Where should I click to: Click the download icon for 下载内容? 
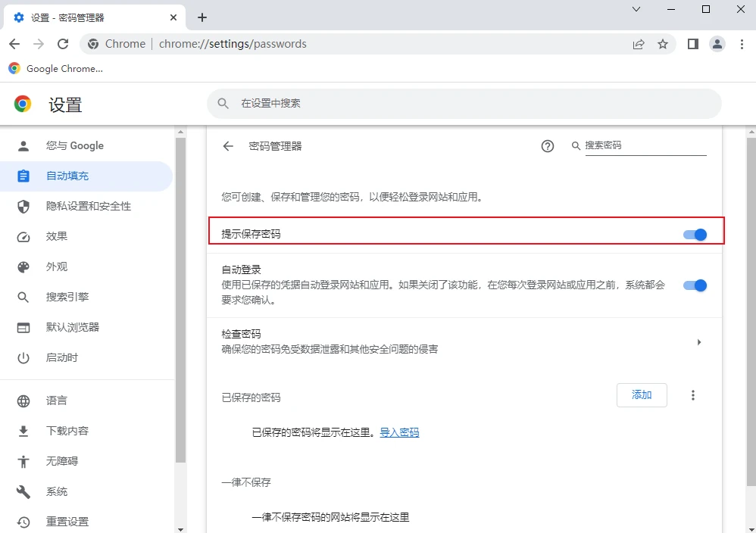tap(23, 432)
